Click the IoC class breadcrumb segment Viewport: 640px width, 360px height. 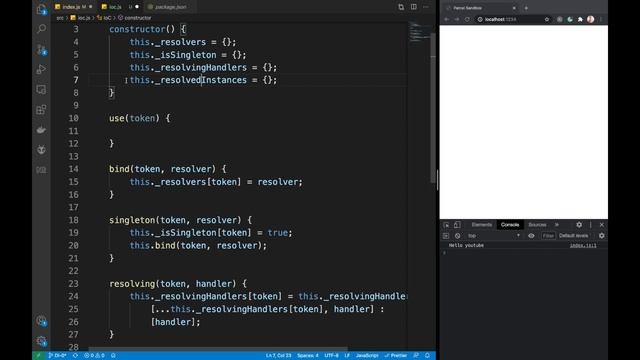(x=104, y=18)
